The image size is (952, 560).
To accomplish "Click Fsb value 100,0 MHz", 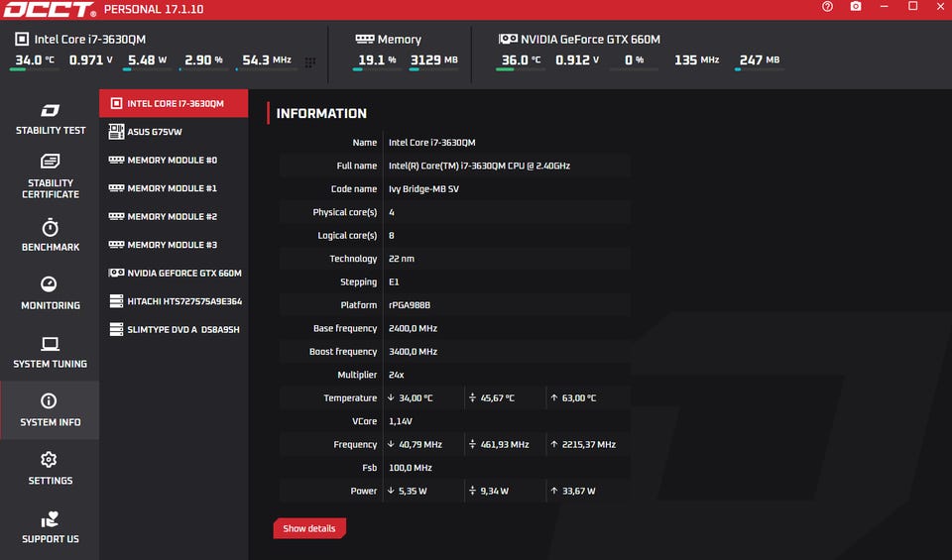I will click(411, 468).
